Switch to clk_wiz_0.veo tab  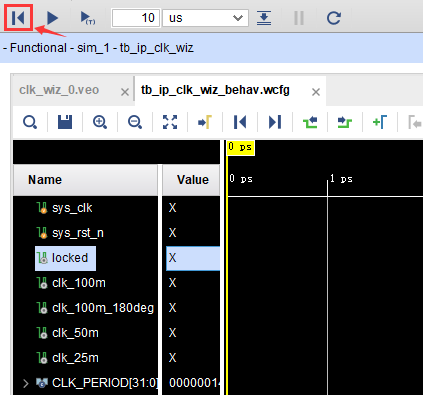[59, 90]
